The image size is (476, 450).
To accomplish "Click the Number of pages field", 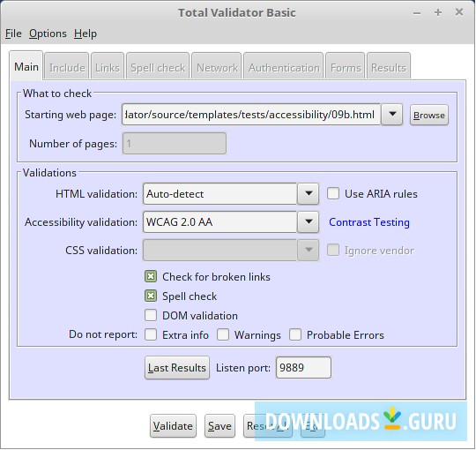I will point(175,143).
